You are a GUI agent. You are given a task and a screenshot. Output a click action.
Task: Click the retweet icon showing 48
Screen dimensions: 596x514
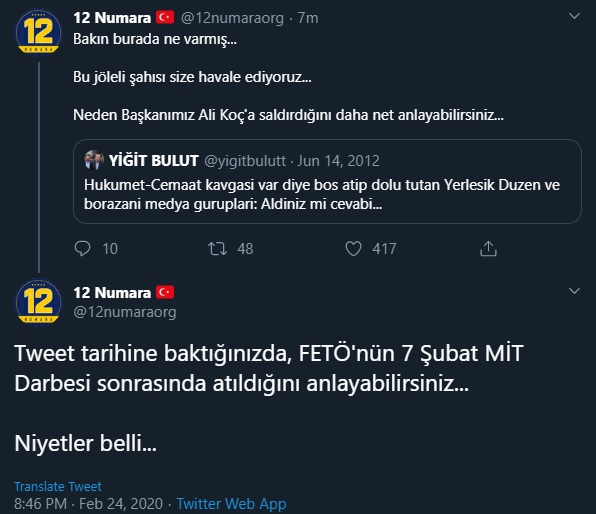pyautogui.click(x=217, y=249)
